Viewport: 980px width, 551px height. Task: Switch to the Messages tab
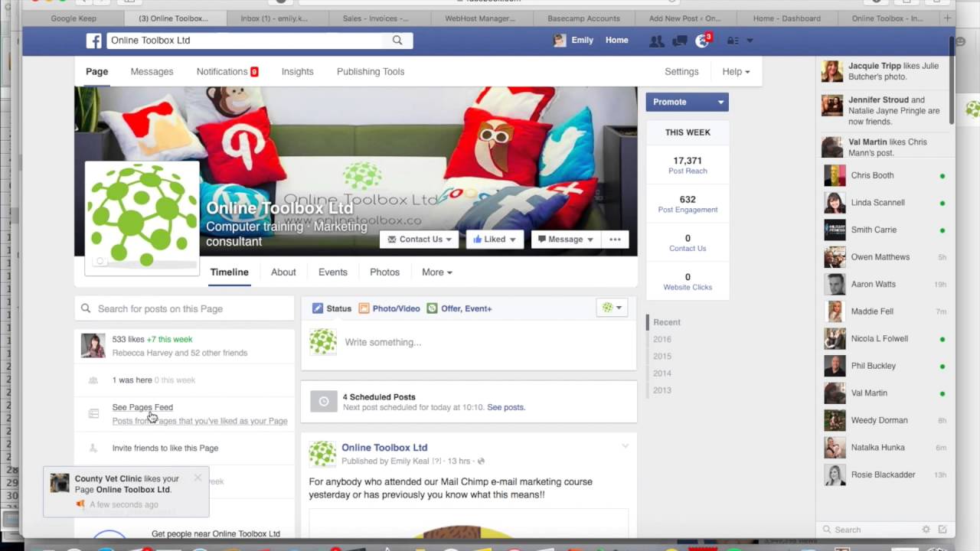coord(152,72)
